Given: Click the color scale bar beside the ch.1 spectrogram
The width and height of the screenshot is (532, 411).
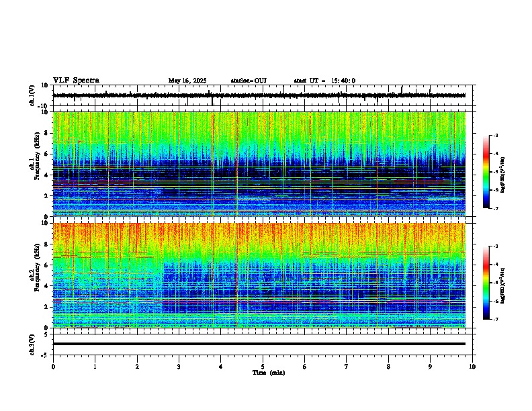Looking at the screenshot, I should point(486,172).
